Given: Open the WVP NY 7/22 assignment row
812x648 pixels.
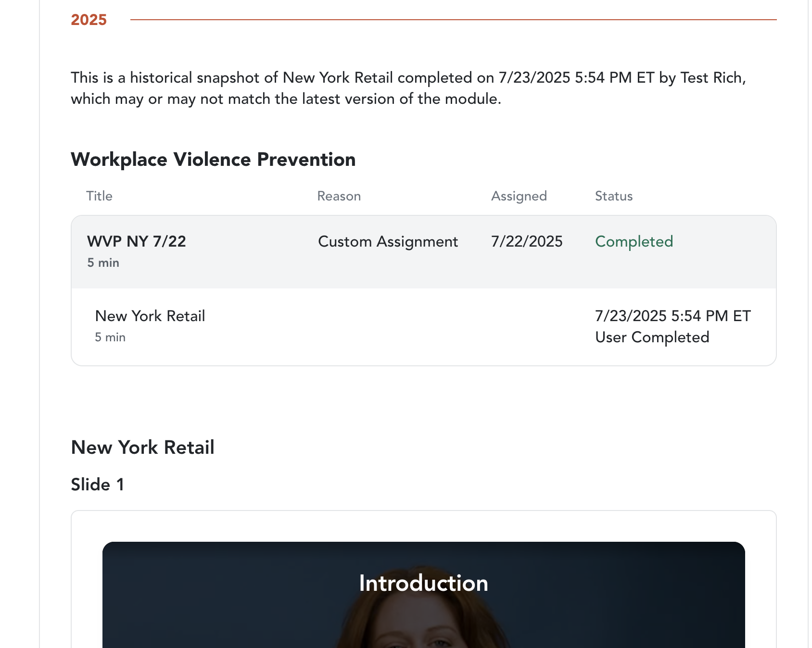Looking at the screenshot, I should point(424,252).
